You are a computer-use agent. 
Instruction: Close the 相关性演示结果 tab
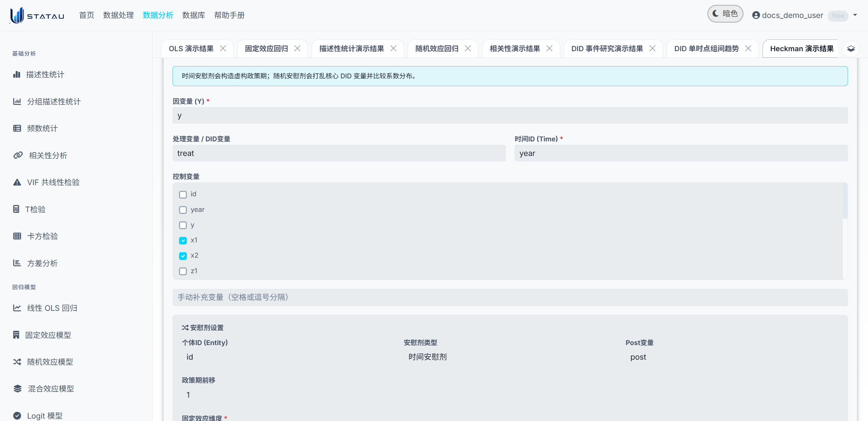coord(549,48)
